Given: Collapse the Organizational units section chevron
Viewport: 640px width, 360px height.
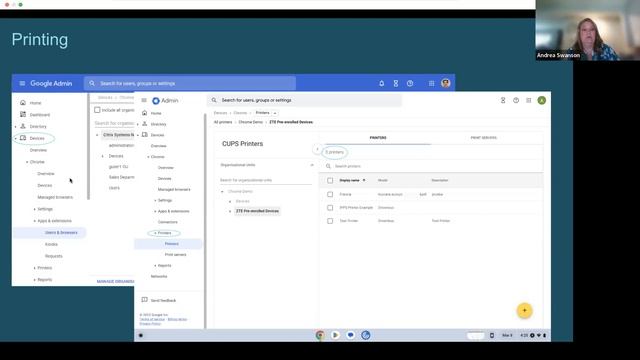Looking at the screenshot, I should (x=312, y=165).
